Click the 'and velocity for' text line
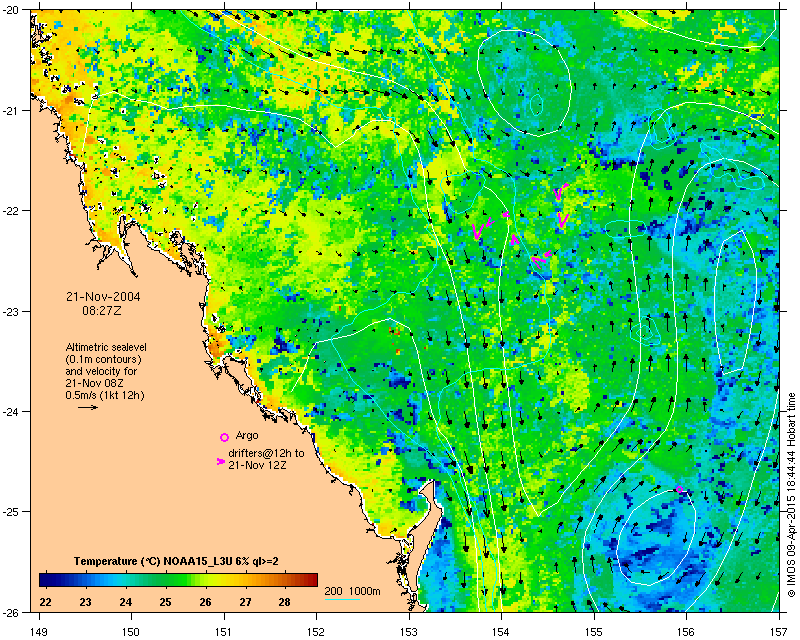Image resolution: width=800 pixels, height=640 pixels. [101, 372]
